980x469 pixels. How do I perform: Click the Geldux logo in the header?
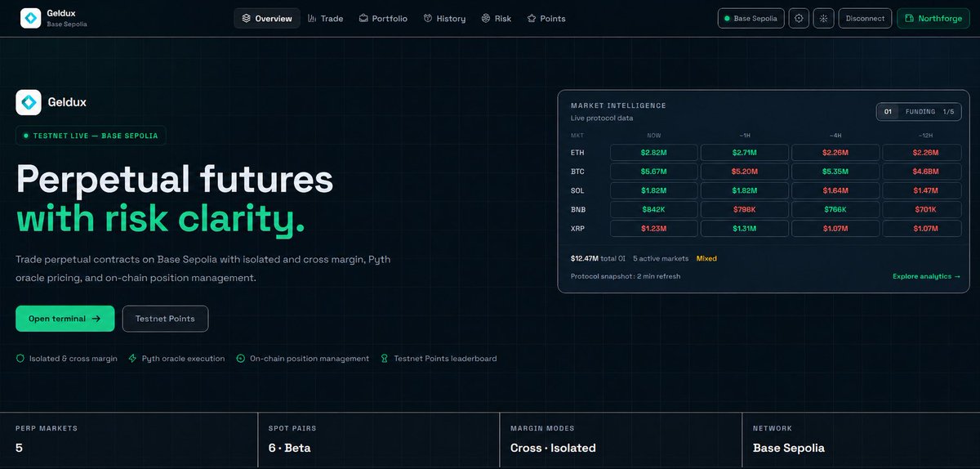pos(31,18)
